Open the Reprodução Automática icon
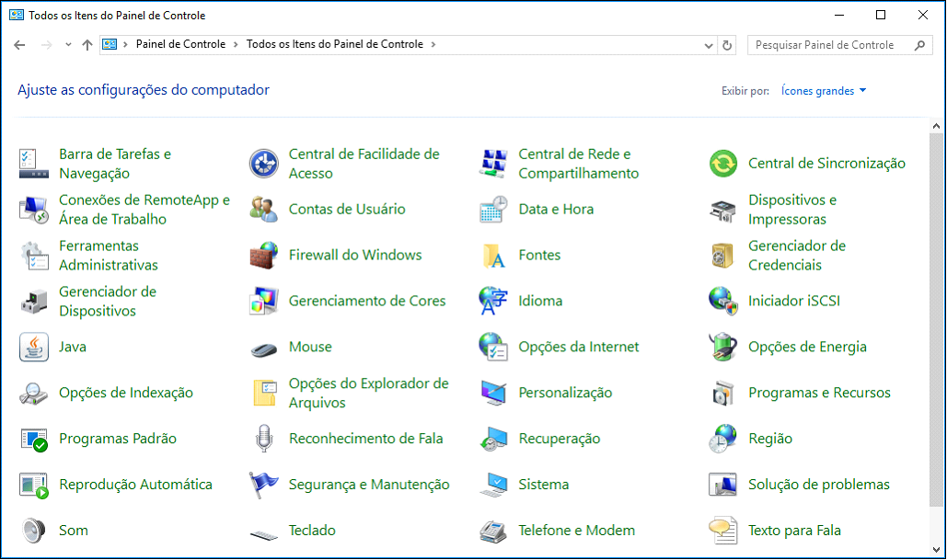This screenshot has width=947, height=560. pyautogui.click(x=34, y=486)
